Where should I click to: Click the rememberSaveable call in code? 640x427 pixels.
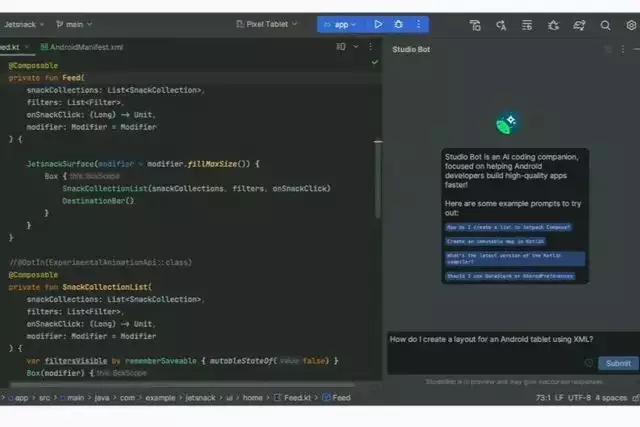click(160, 361)
